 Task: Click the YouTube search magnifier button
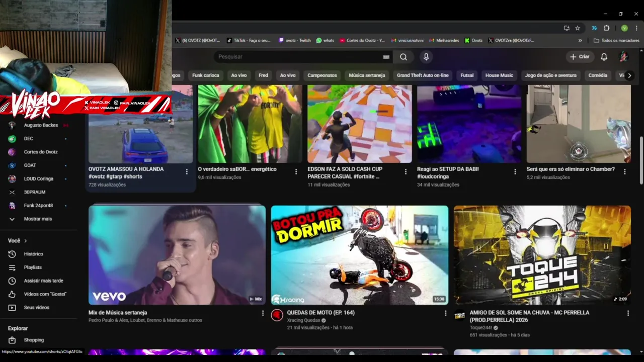point(404,57)
